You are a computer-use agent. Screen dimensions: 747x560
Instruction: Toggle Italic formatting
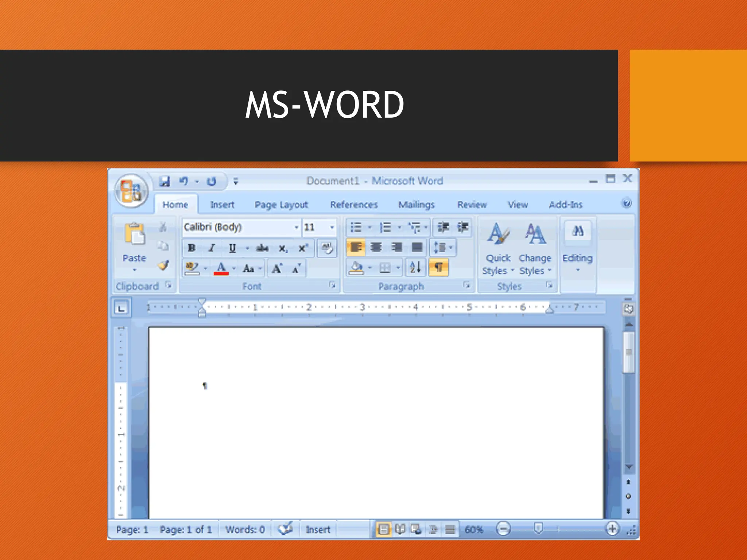[x=211, y=248]
